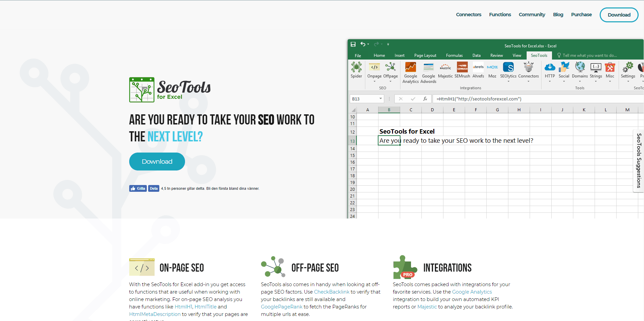Viewport: 644px width, 321px height.
Task: Click the formula bar with HtmlH1 formula
Action: (x=538, y=99)
